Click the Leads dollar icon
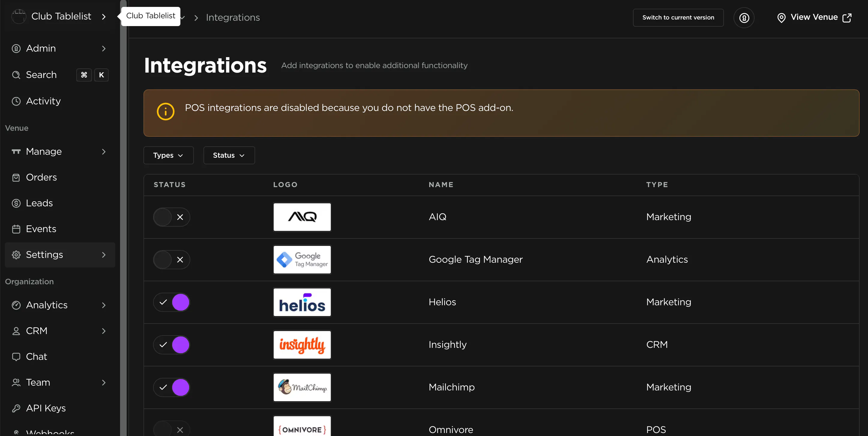Viewport: 868px width, 436px height. coord(16,203)
